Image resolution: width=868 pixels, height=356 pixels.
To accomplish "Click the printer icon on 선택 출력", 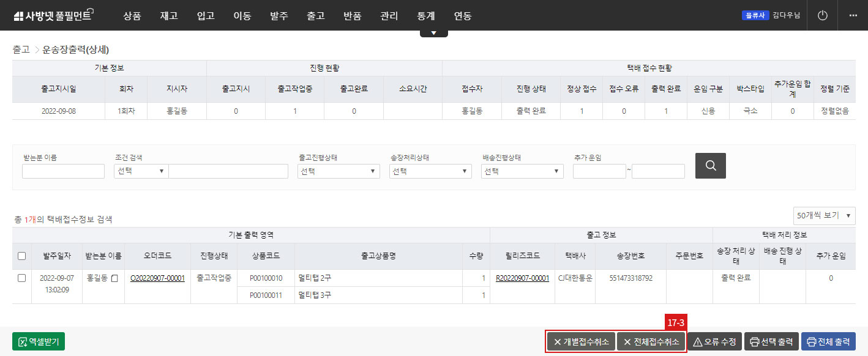I will click(755, 341).
